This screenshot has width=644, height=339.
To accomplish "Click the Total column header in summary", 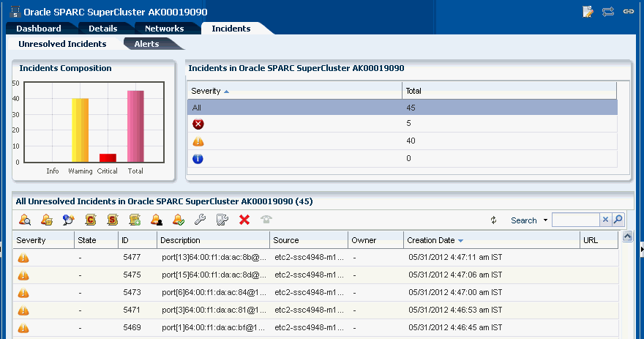I will click(x=509, y=91).
